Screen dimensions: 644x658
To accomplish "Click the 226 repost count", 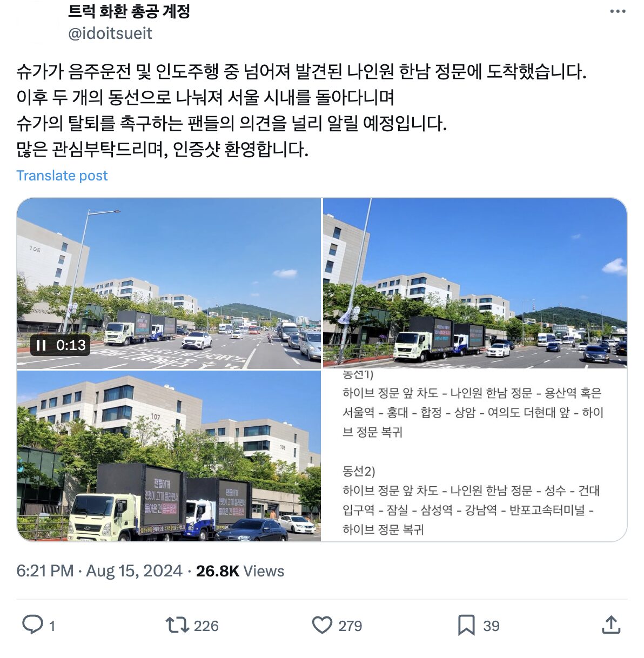I will tap(206, 626).
